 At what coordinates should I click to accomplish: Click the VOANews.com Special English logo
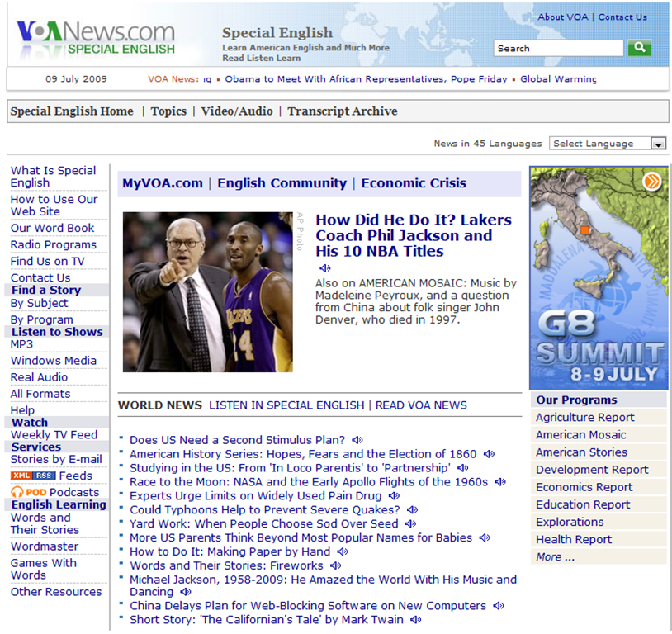[96, 38]
